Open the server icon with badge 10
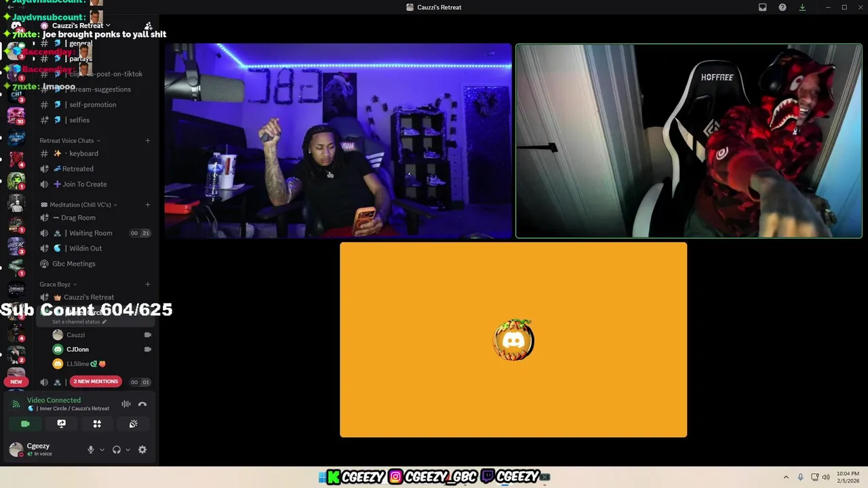868x488 pixels. tap(16, 116)
